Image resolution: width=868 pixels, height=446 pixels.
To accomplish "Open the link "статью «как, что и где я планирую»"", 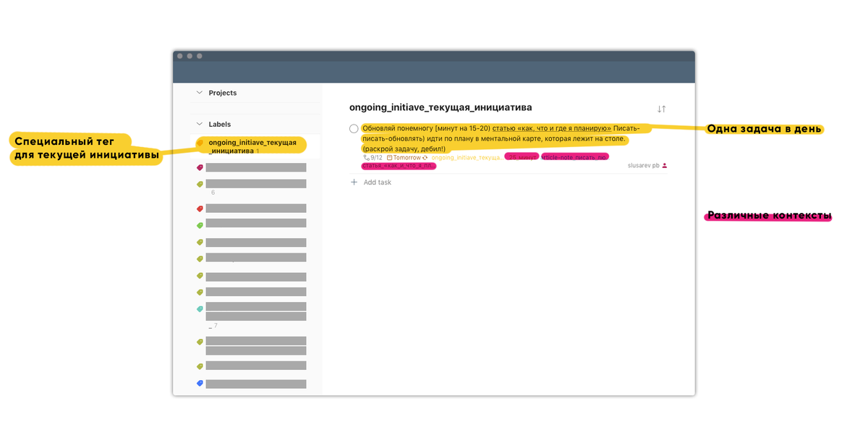I will (552, 128).
